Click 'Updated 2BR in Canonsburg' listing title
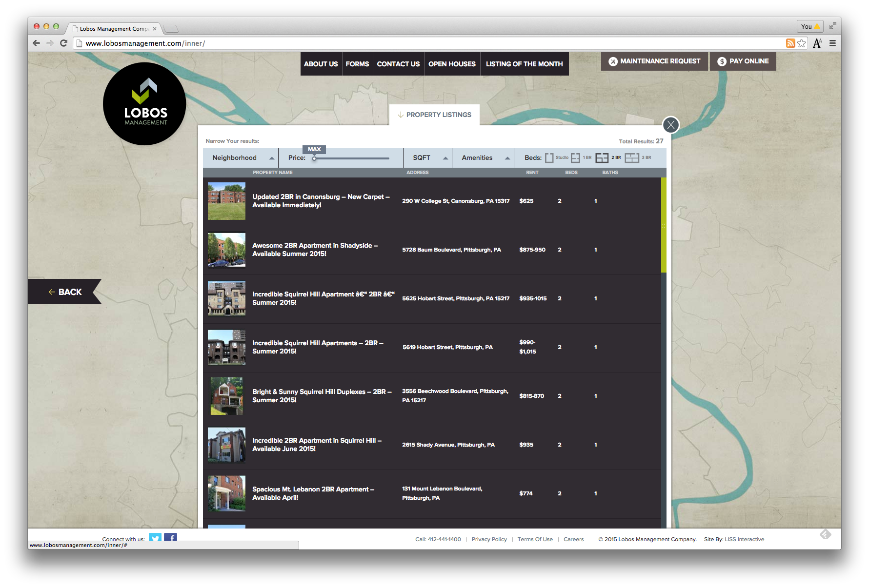The width and height of the screenshot is (869, 588). 321,201
